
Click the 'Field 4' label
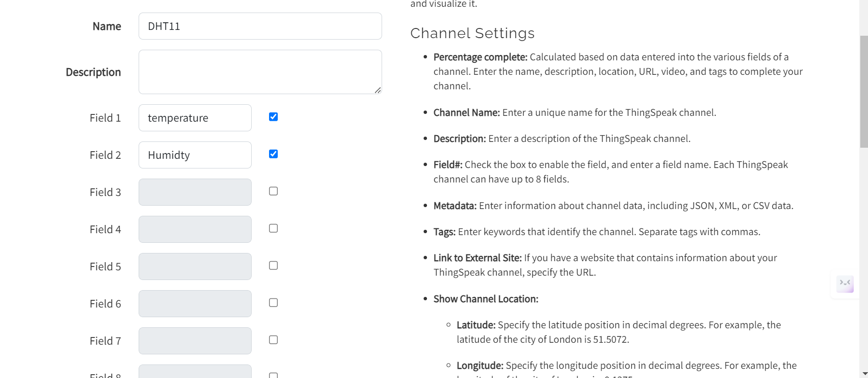[105, 229]
